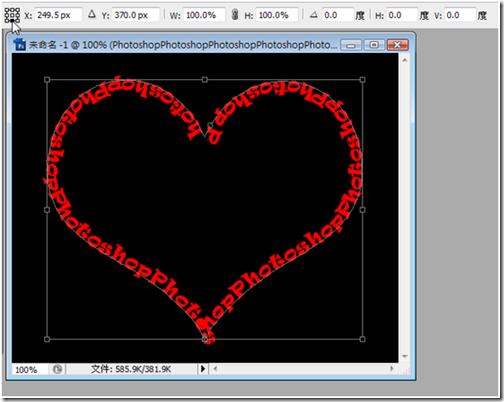Click the rotation angle value field
The height and width of the screenshot is (402, 504).
[x=337, y=15]
